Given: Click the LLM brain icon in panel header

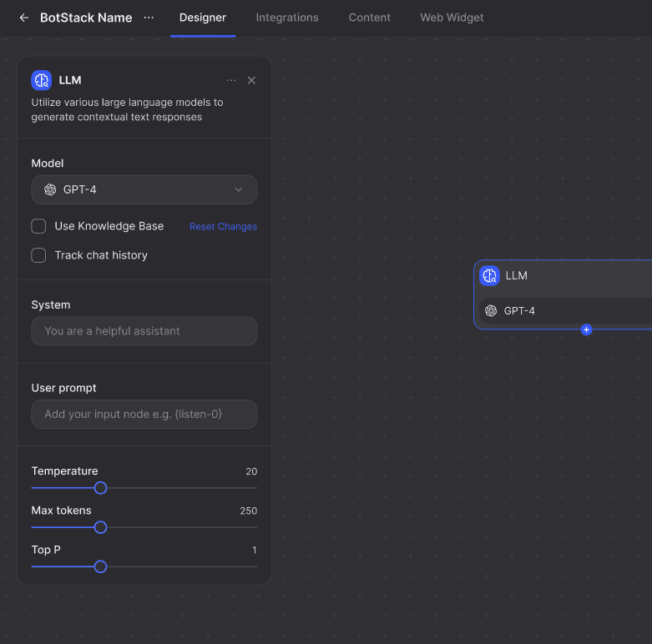Looking at the screenshot, I should (x=42, y=80).
